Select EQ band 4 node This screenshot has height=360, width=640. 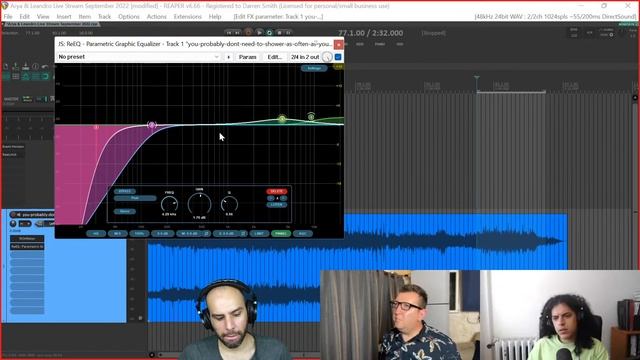[x=311, y=117]
